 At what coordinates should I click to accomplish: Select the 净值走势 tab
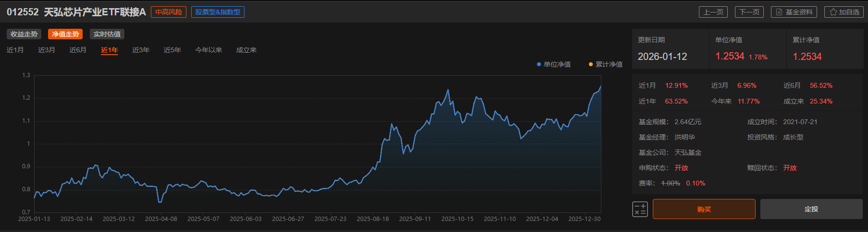point(65,34)
